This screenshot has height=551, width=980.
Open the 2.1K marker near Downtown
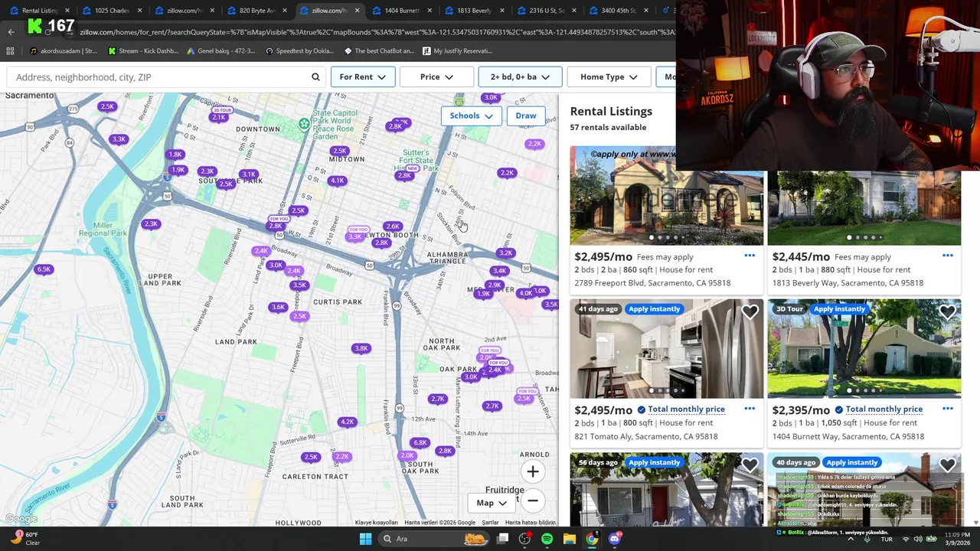219,117
